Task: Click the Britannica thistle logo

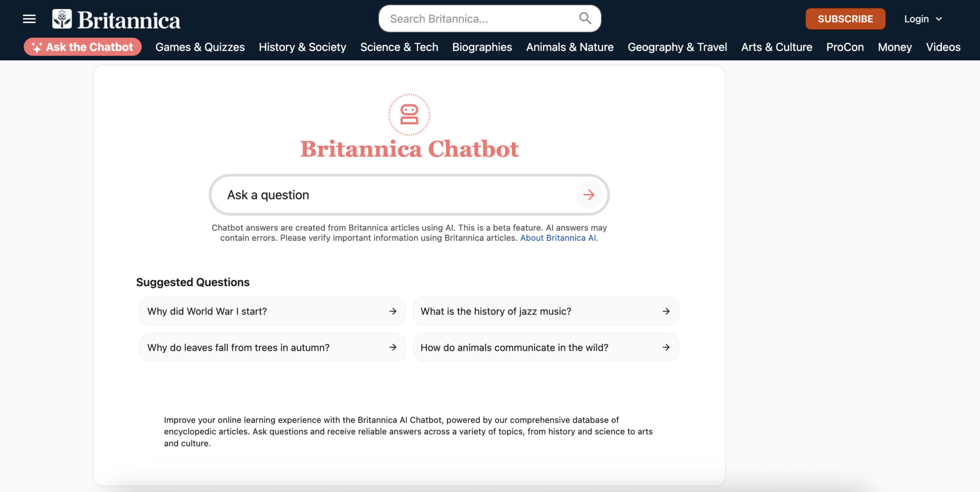Action: (x=62, y=19)
